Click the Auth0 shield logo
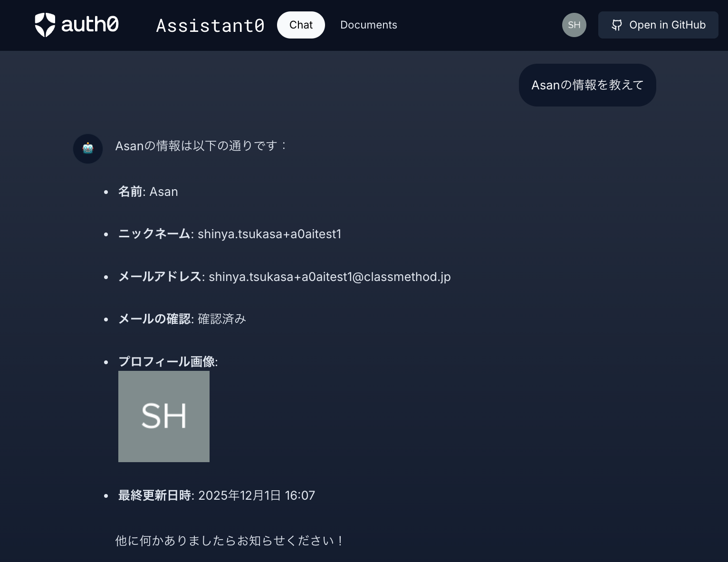The height and width of the screenshot is (562, 728). (45, 25)
